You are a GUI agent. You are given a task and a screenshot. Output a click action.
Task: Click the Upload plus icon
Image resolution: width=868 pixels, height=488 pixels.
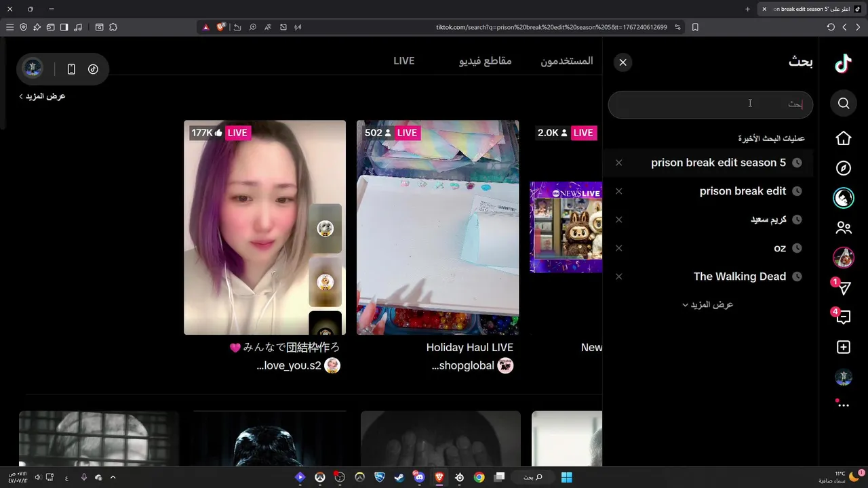pyautogui.click(x=844, y=347)
